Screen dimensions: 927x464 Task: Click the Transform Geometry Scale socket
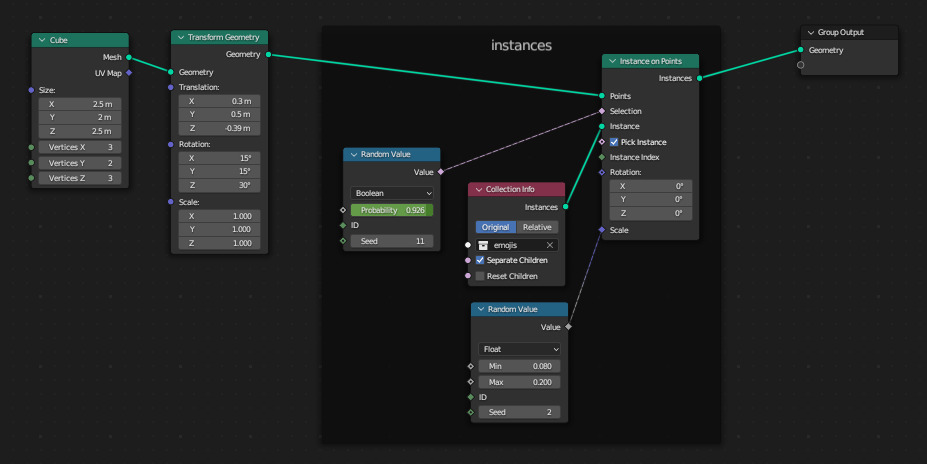tap(171, 202)
